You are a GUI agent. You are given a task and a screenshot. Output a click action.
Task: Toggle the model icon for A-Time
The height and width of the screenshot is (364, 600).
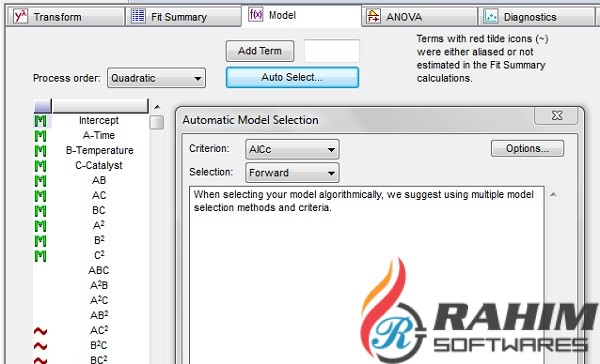[x=41, y=135]
